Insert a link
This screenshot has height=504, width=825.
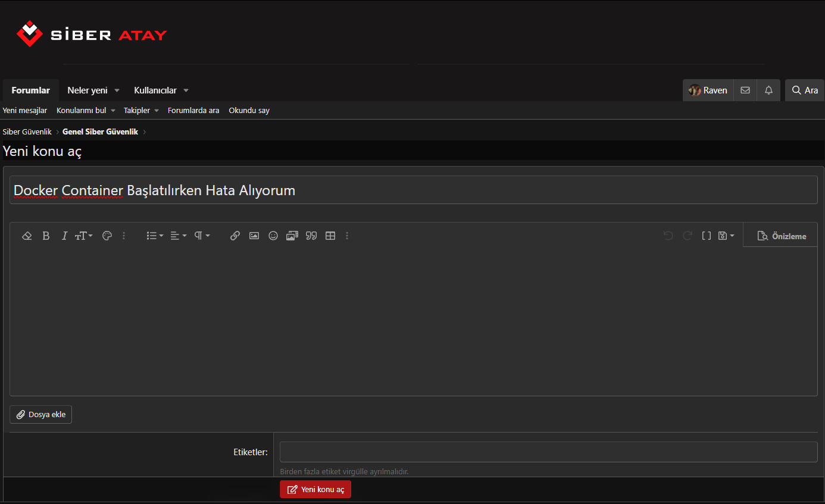point(235,236)
